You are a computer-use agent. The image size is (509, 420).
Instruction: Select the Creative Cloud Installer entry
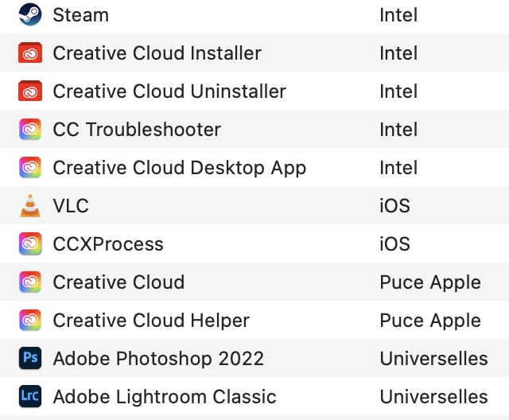point(157,53)
